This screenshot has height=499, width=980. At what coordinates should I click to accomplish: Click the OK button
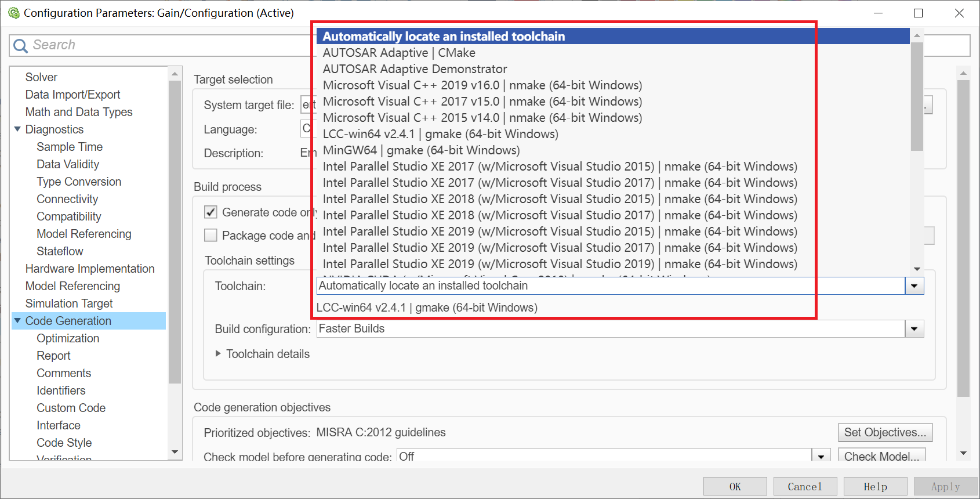pyautogui.click(x=735, y=486)
